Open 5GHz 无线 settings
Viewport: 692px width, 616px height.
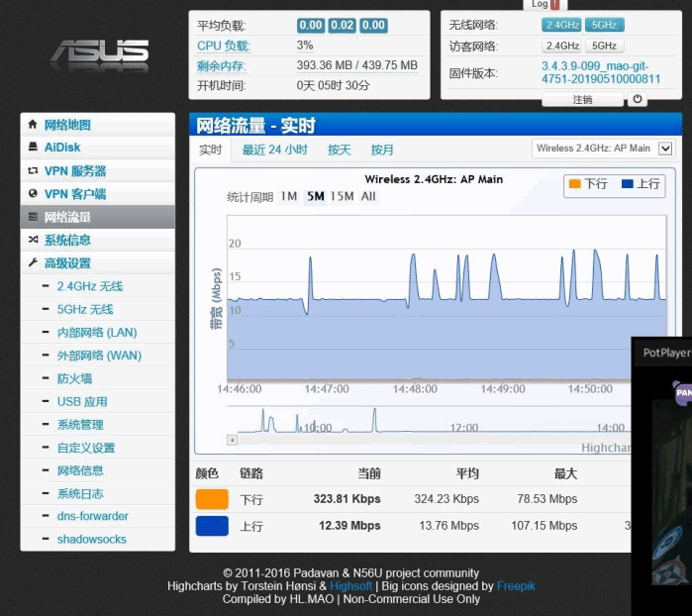click(98, 309)
